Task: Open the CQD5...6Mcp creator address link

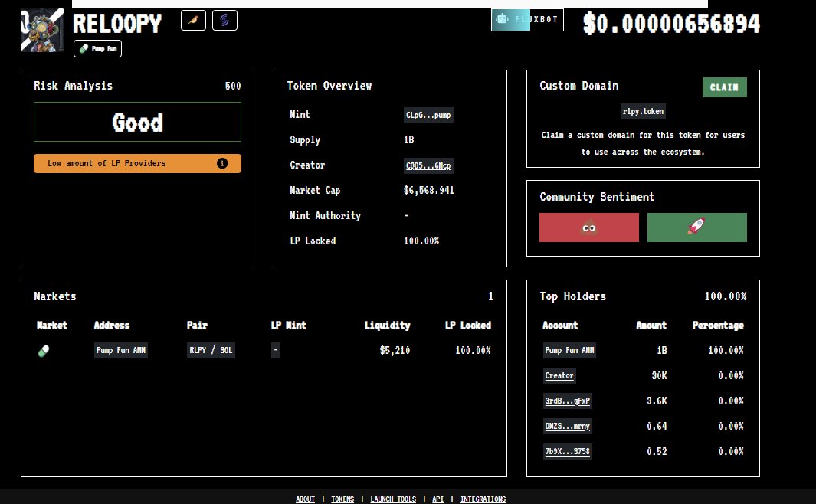Action: 428,165
